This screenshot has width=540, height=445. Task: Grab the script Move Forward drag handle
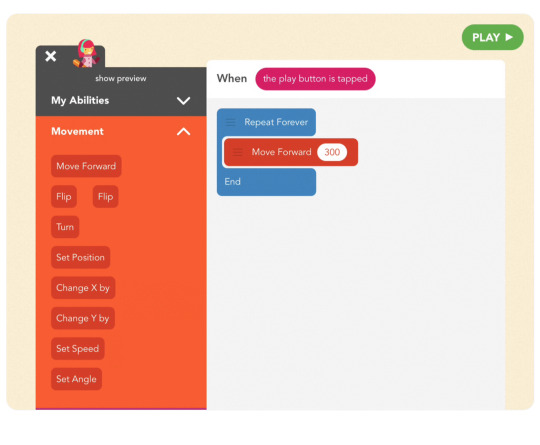[x=238, y=152]
